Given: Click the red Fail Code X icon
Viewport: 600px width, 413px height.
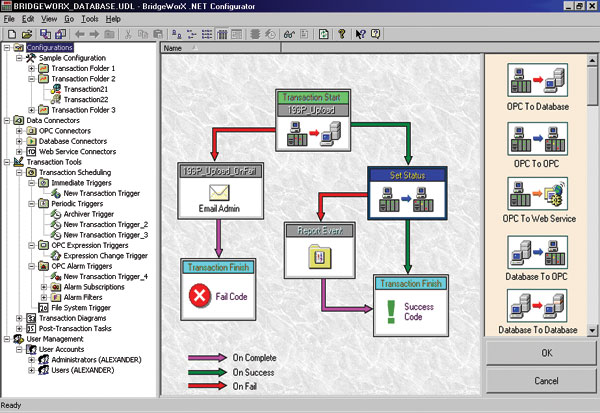Looking at the screenshot, I should click(199, 296).
